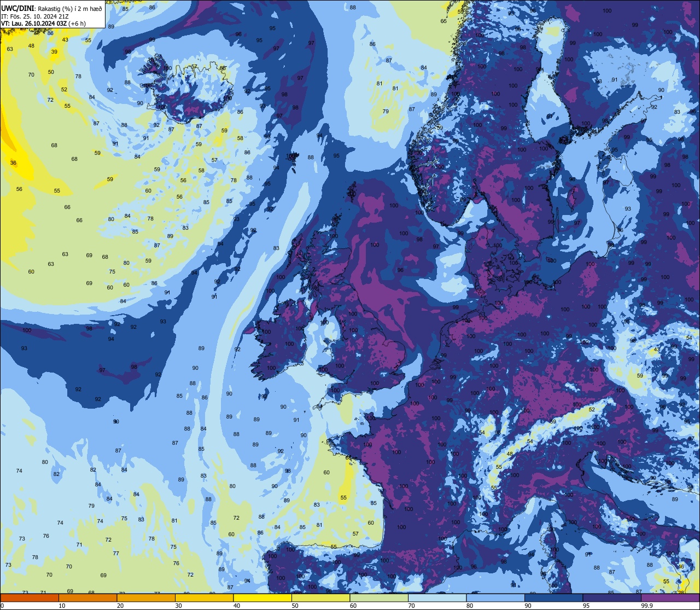Click the humidity value 39 in the yellow area
Image resolution: width=700 pixels, height=610 pixels.
pos(54,52)
